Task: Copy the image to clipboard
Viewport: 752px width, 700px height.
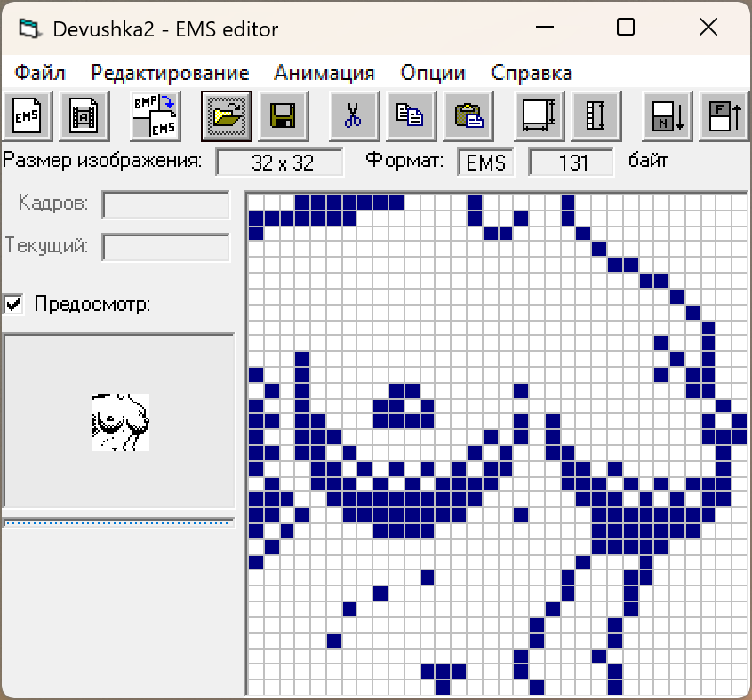Action: click(411, 116)
